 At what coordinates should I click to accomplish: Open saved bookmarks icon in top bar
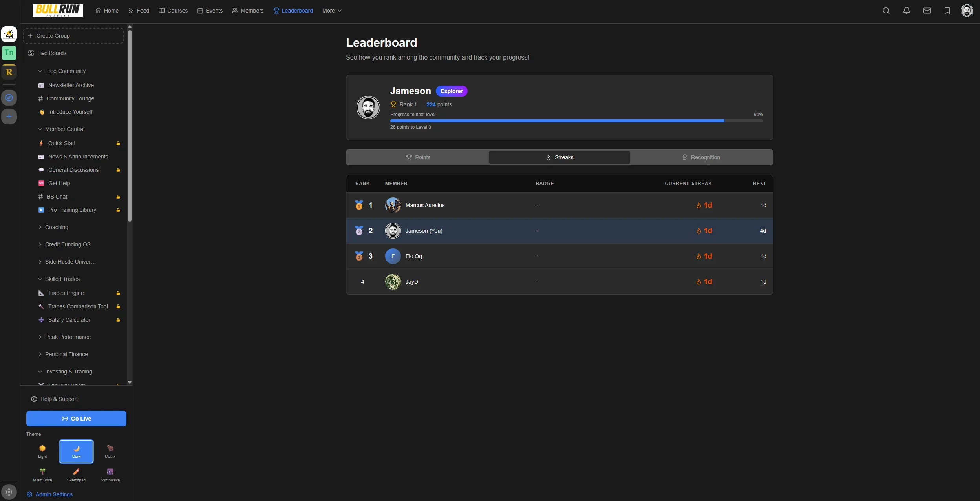947,11
